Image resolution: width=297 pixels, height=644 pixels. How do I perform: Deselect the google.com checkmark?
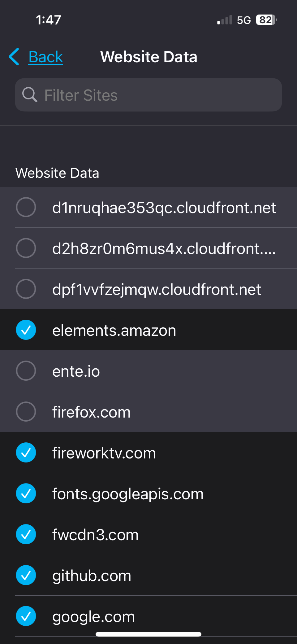[x=26, y=616]
